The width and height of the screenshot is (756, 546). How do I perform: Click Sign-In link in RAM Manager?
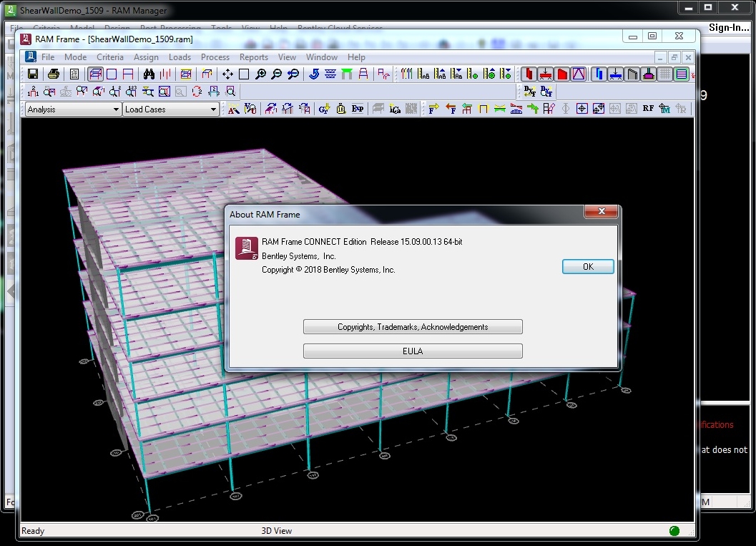(728, 27)
